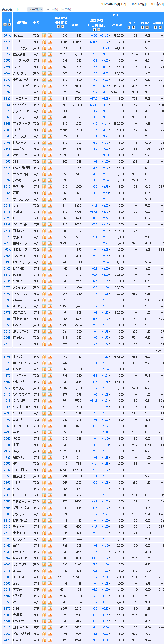
Task: Open stock code 4477 link
Action: pos(7,640)
